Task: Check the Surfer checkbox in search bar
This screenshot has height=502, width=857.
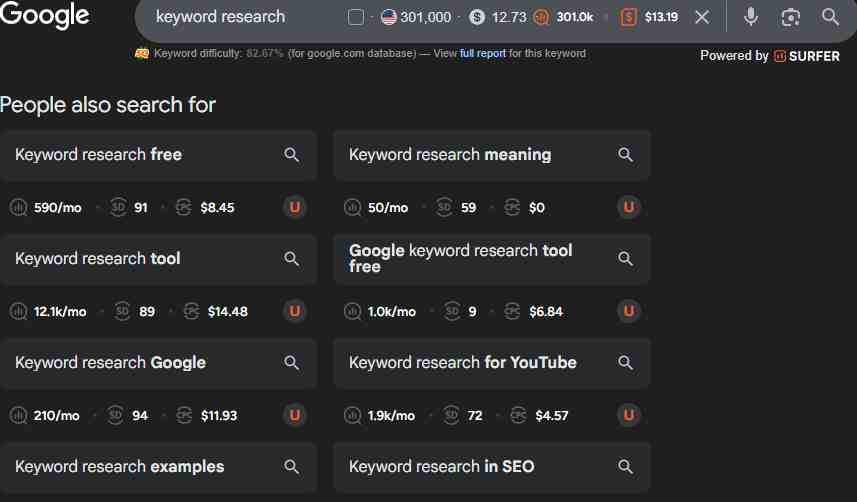Action: [x=356, y=17]
